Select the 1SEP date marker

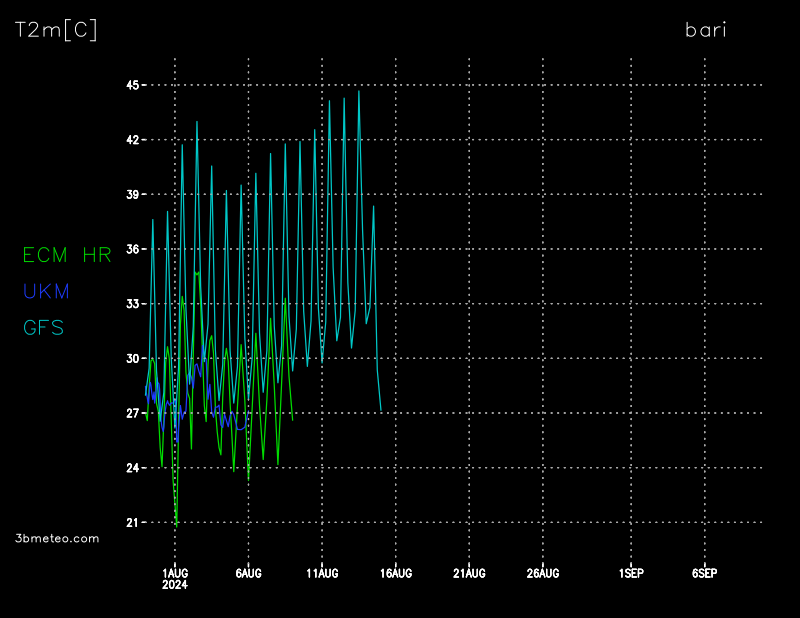tap(631, 573)
